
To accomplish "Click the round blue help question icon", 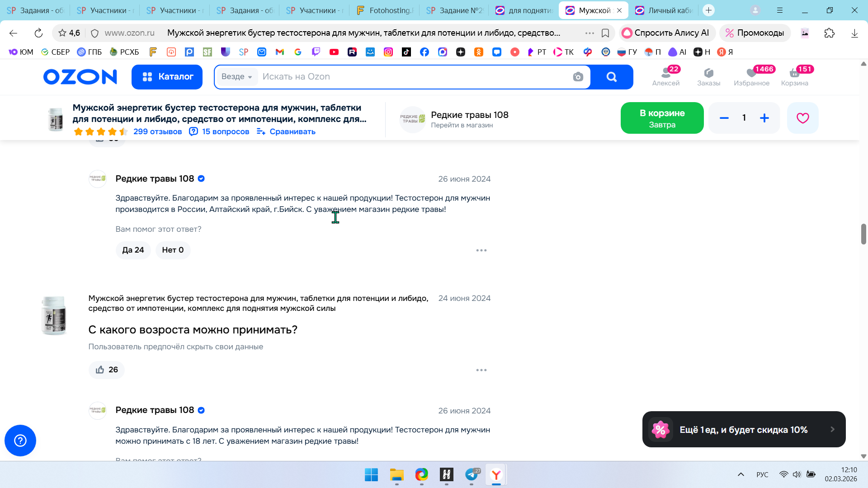I will pyautogui.click(x=20, y=441).
